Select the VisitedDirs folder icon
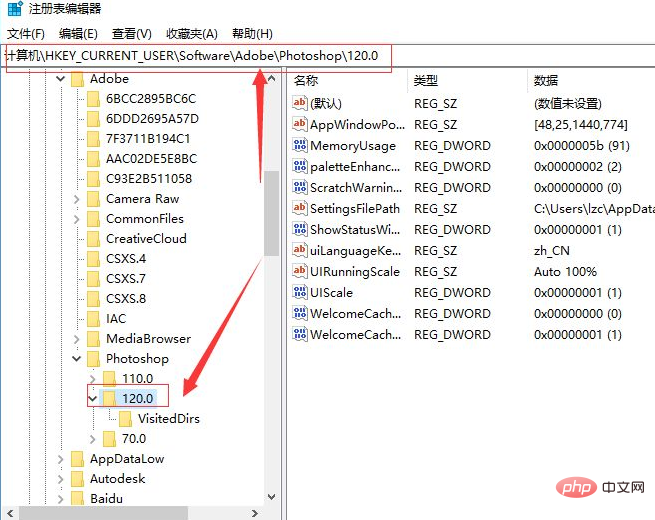This screenshot has height=520, width=655. click(x=125, y=419)
